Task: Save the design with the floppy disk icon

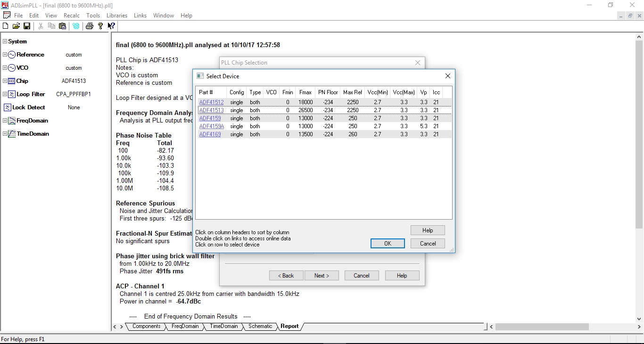Action: [27, 26]
